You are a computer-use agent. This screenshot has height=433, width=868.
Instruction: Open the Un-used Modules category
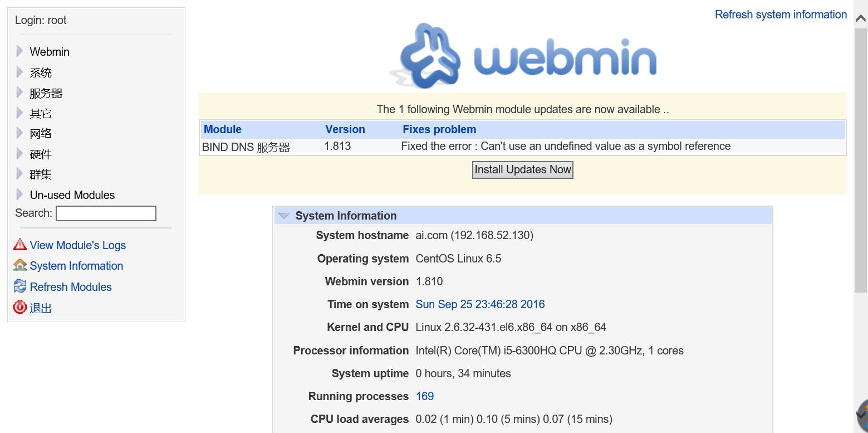72,195
